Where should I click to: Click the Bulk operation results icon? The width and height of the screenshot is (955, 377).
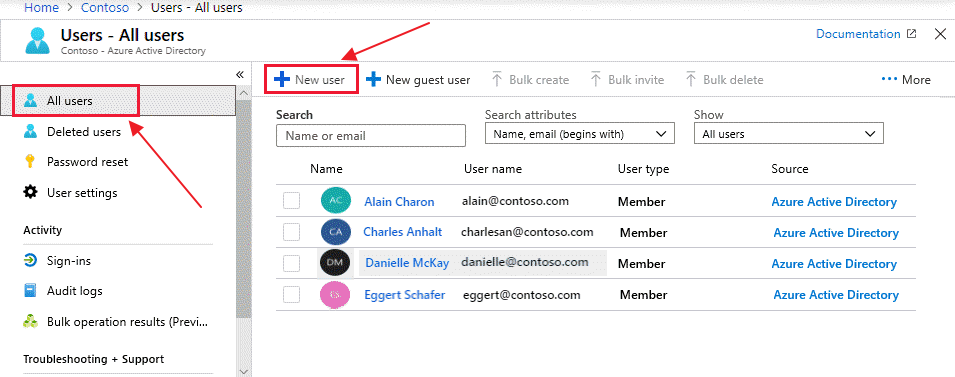[x=30, y=322]
